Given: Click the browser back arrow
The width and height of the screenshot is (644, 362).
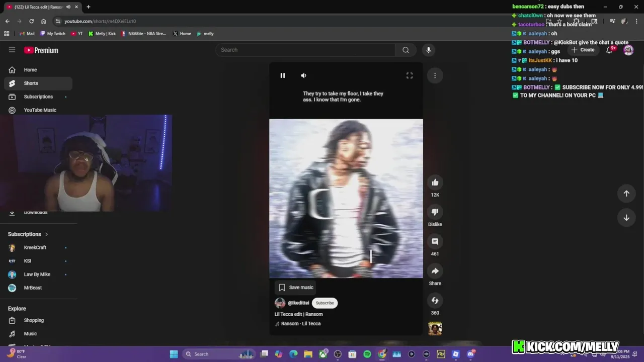Looking at the screenshot, I should coord(7,21).
